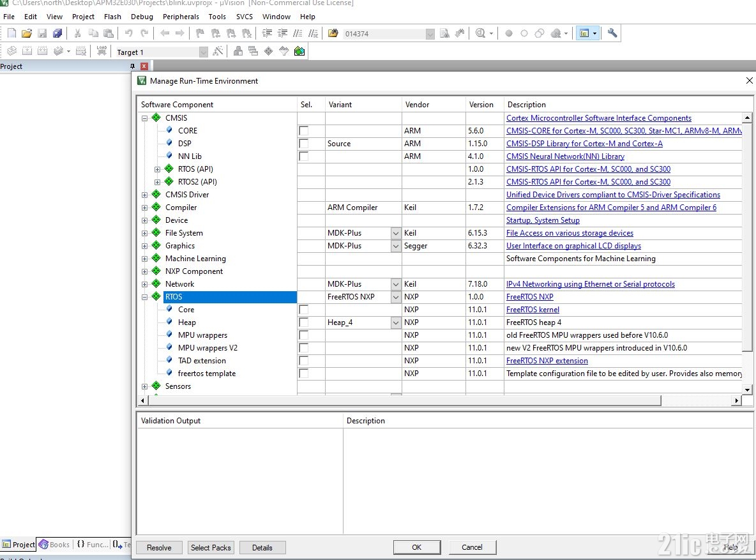This screenshot has height=560, width=756.
Task: Click the Open file folder icon
Action: [x=27, y=33]
